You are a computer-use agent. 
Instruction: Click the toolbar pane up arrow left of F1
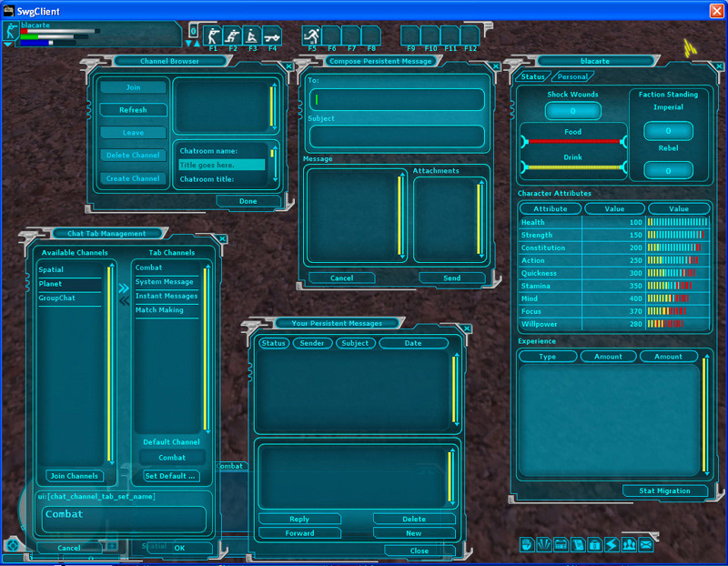197,43
